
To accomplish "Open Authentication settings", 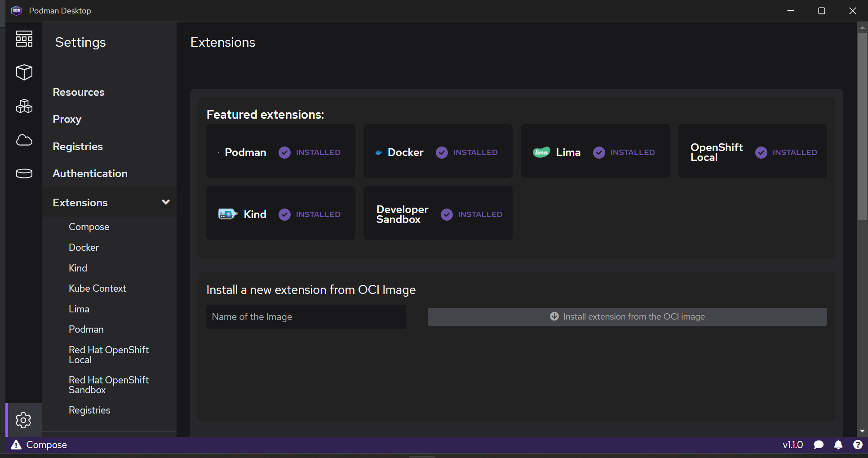I will tap(90, 173).
